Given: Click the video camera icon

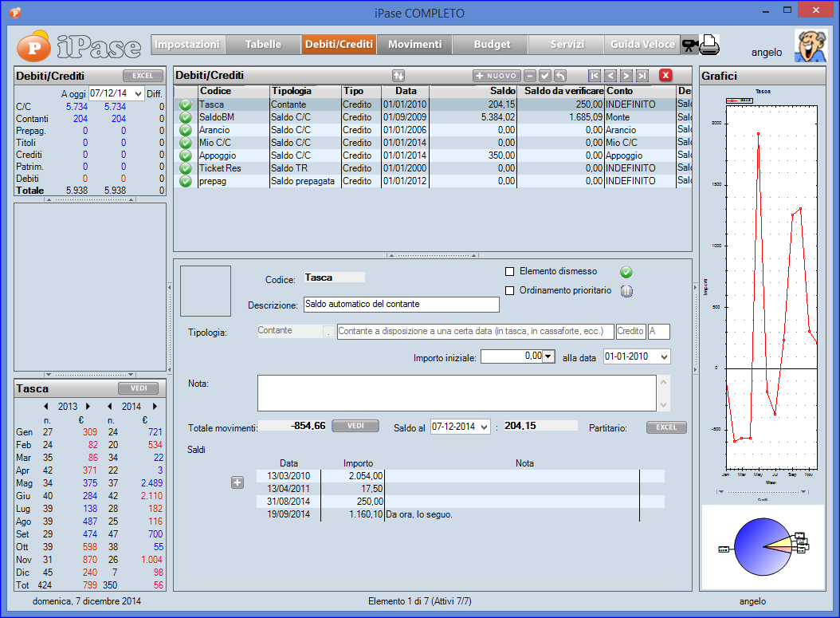Looking at the screenshot, I should pos(689,45).
